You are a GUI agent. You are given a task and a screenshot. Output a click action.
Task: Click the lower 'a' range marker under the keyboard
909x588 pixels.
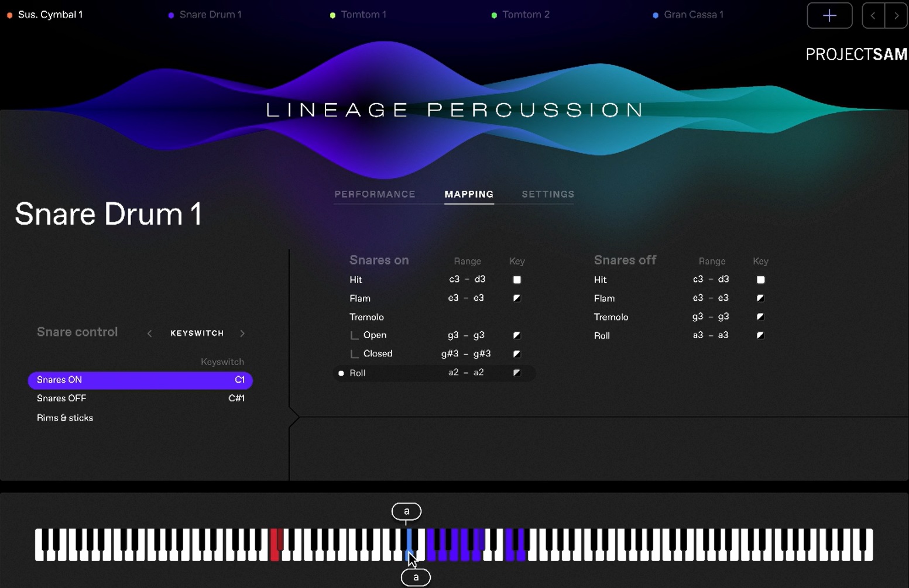coord(416,577)
